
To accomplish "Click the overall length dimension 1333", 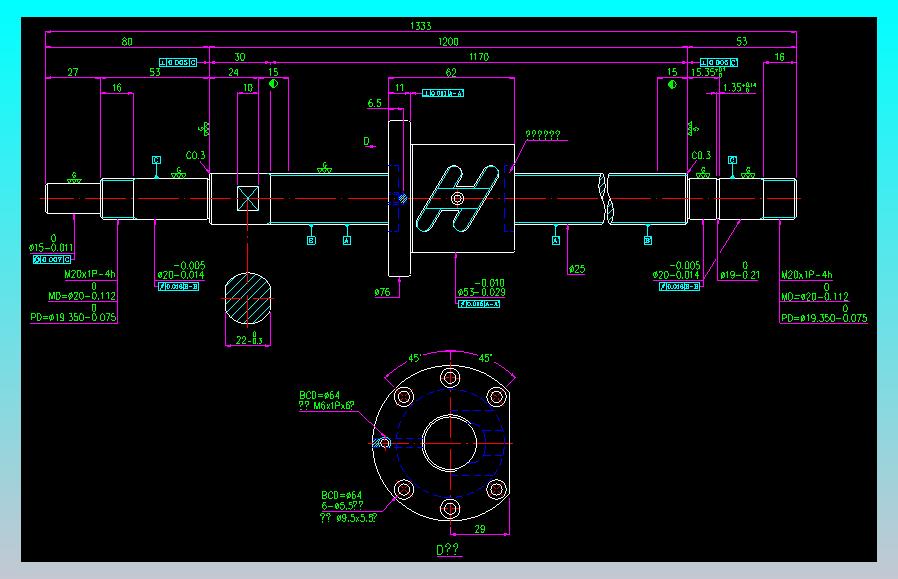I will point(420,26).
